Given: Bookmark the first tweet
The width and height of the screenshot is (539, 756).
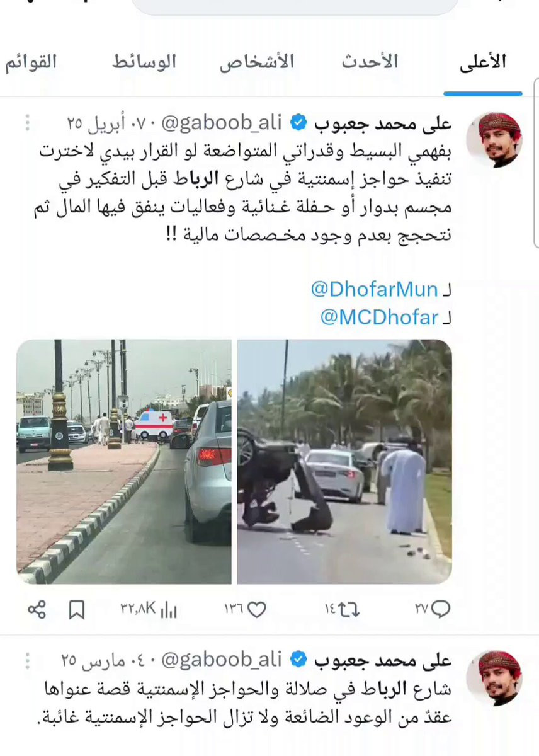Looking at the screenshot, I should pos(77,609).
